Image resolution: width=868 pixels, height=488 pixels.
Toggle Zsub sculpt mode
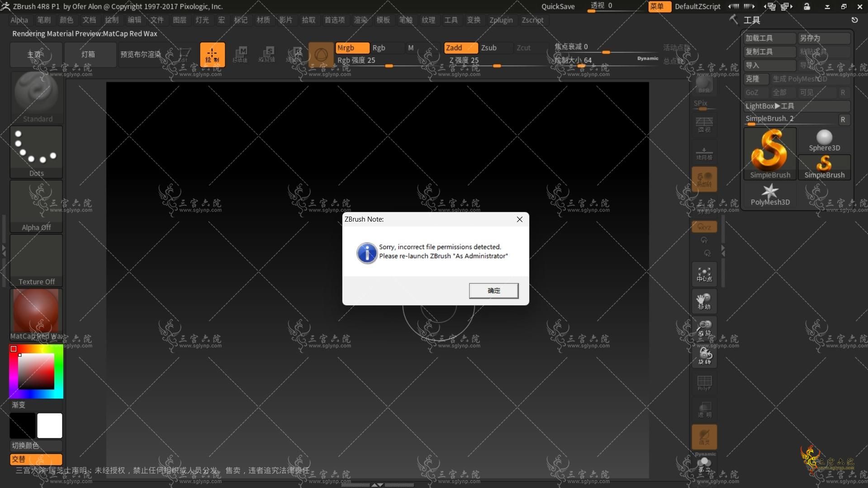pyautogui.click(x=495, y=47)
